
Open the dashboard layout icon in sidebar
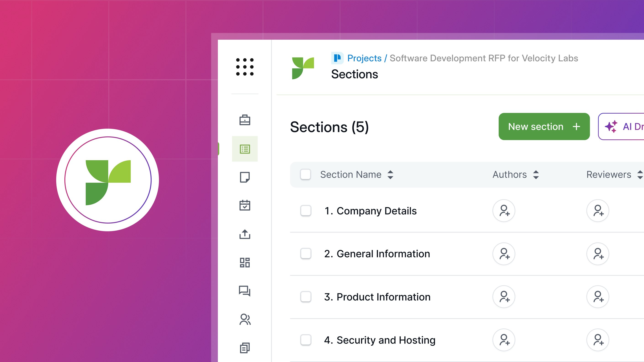245,263
